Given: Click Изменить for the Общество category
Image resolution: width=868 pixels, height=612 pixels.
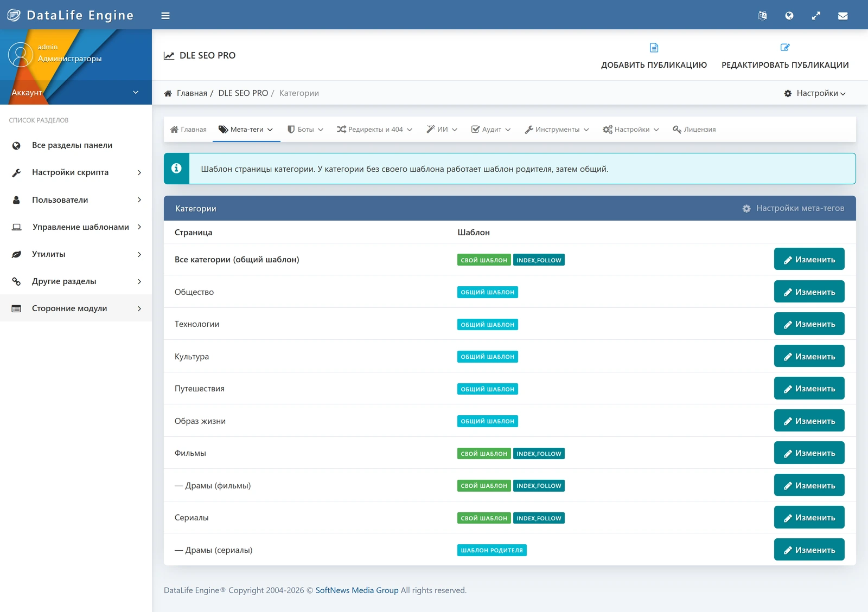Looking at the screenshot, I should tap(809, 292).
